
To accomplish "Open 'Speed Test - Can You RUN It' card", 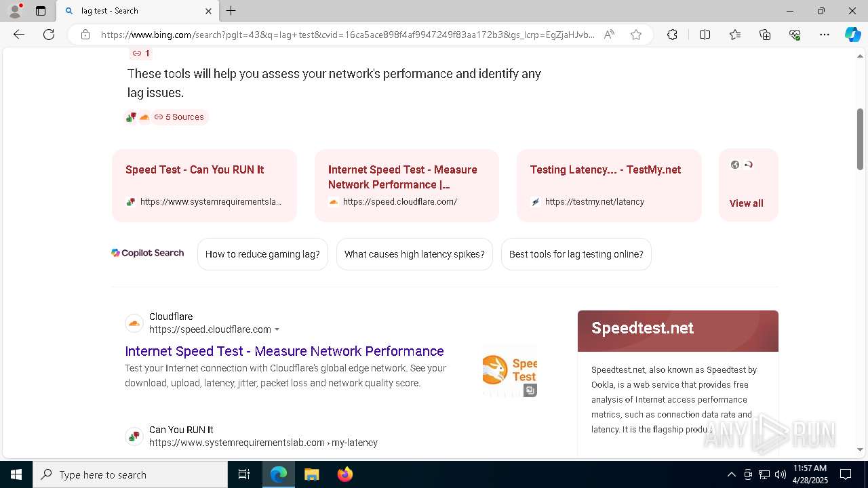I will [x=204, y=185].
